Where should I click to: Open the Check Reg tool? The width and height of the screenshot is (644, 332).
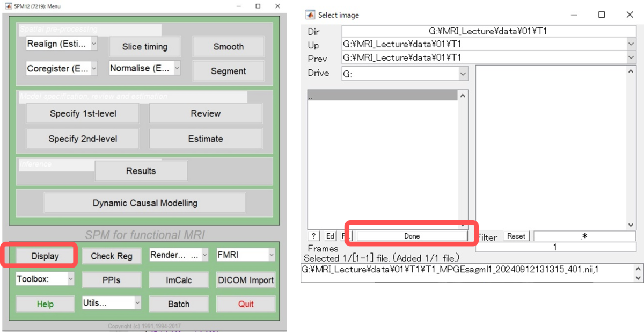coord(111,256)
